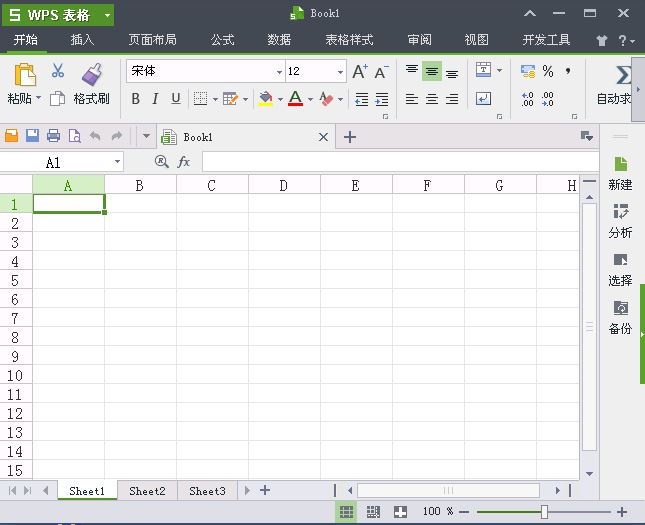Open the font name 宋体 dropdown
The height and width of the screenshot is (525, 645).
(279, 72)
